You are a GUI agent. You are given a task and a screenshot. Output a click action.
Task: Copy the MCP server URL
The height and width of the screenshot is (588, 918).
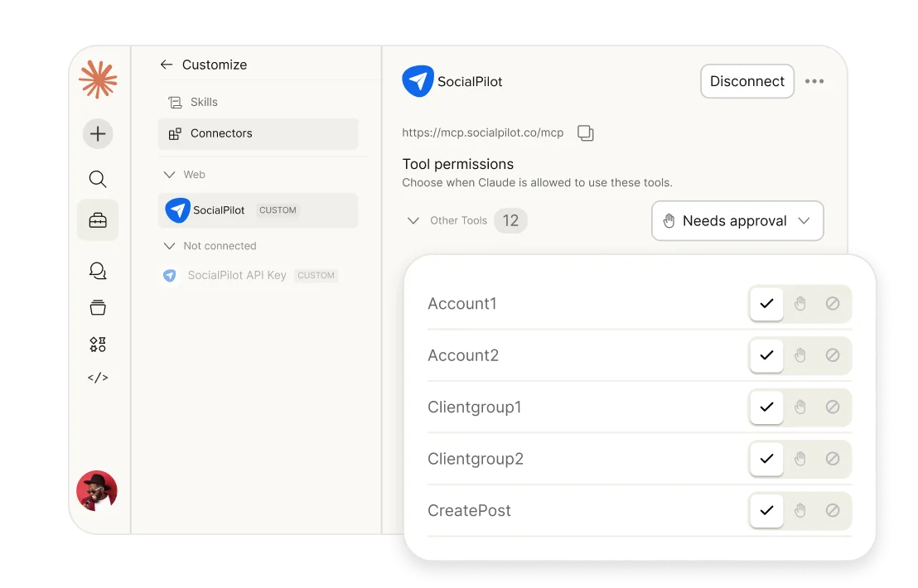point(586,133)
